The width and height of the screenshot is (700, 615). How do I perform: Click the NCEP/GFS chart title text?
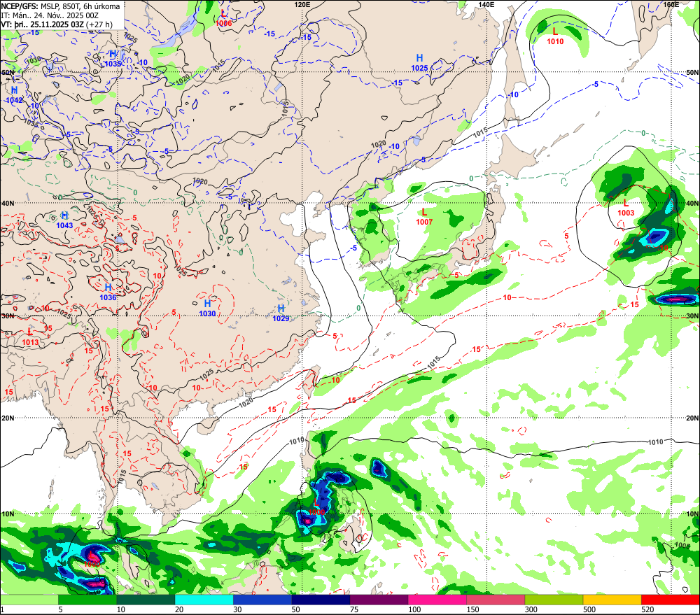tap(60, 6)
